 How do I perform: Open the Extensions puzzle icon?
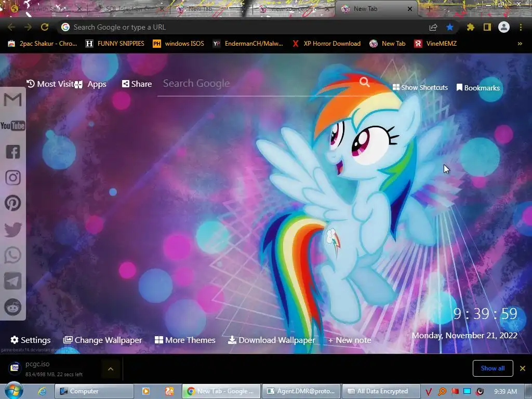(471, 27)
